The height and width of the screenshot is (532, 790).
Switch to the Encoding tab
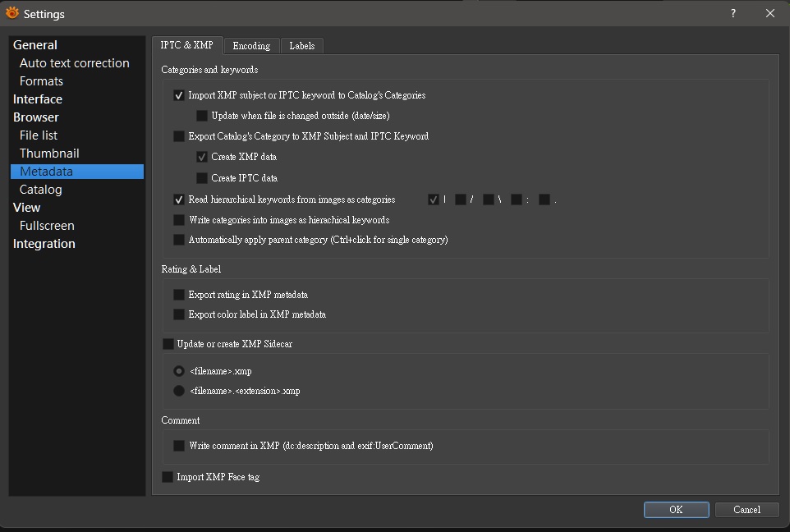(251, 46)
